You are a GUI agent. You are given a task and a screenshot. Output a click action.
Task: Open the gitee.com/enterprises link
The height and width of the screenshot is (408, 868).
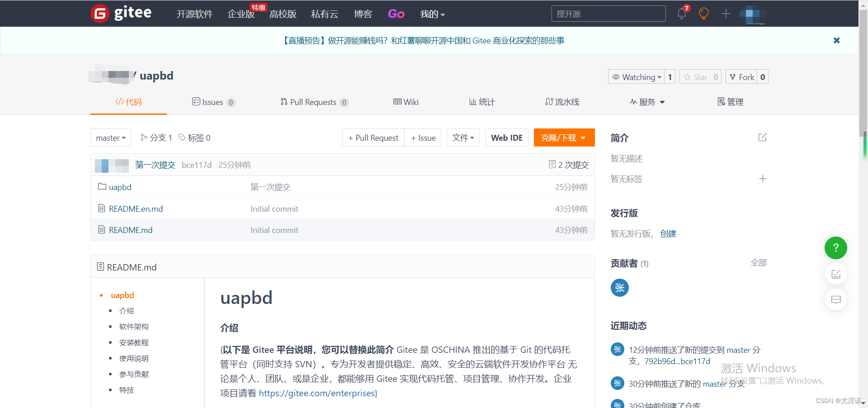click(x=318, y=393)
